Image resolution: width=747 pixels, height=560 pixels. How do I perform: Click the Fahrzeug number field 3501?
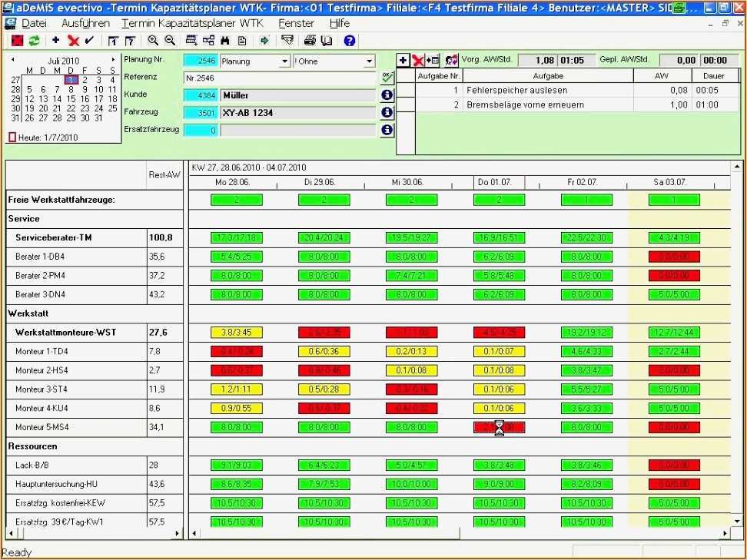point(201,112)
